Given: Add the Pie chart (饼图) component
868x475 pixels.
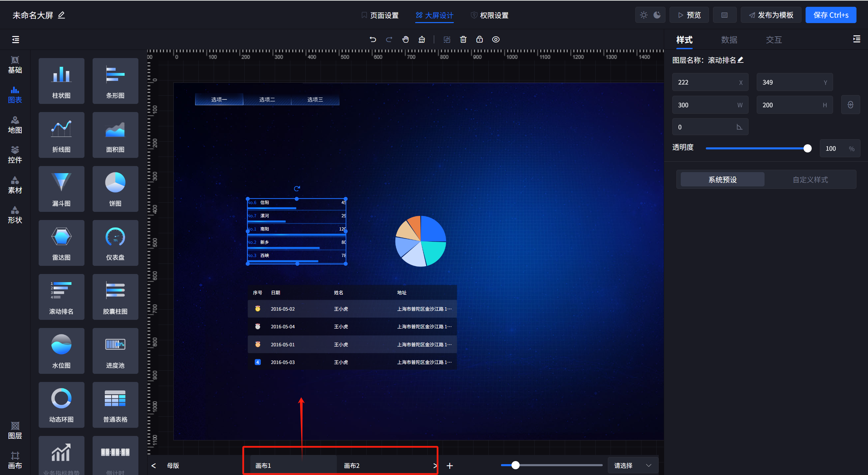Looking at the screenshot, I should coord(115,189).
